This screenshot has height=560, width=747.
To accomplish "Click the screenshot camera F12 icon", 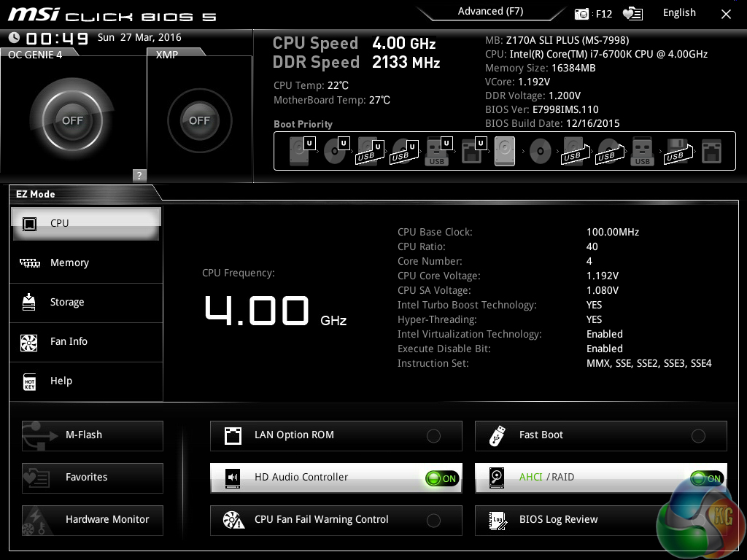I will [x=581, y=14].
